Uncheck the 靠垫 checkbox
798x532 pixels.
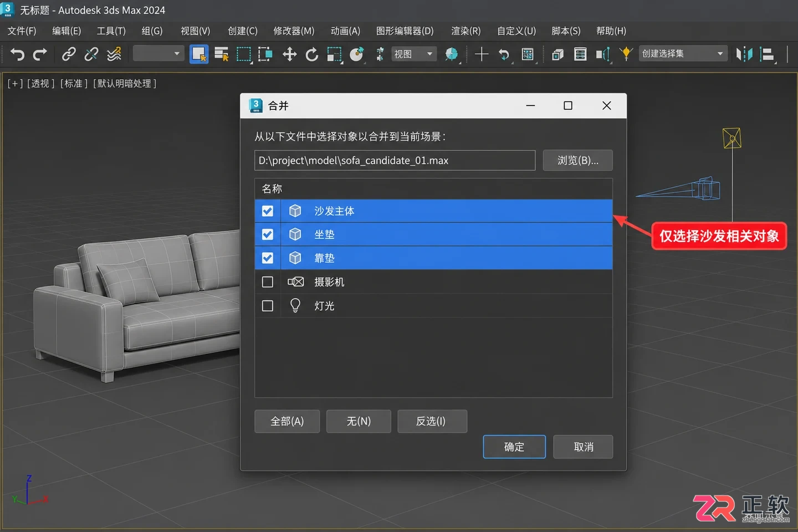[x=268, y=258]
